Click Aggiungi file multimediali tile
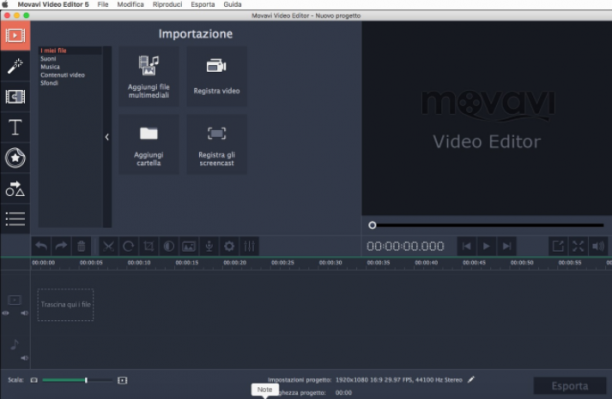 click(149, 77)
